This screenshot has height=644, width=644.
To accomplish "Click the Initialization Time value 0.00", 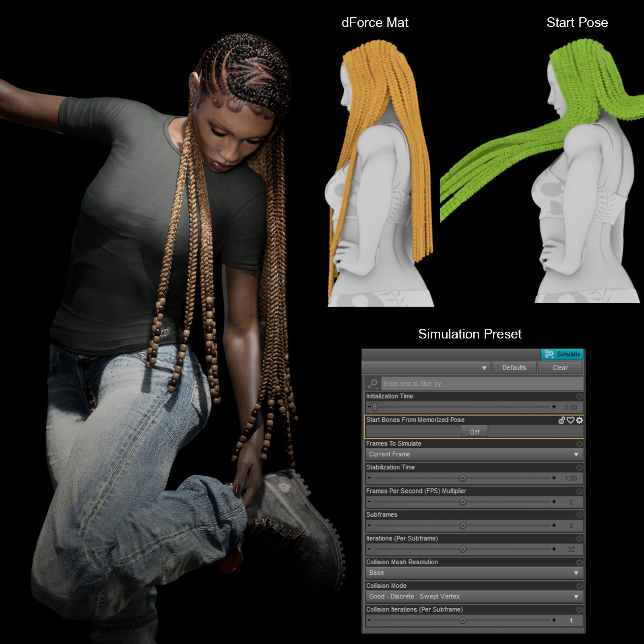I will point(570,407).
